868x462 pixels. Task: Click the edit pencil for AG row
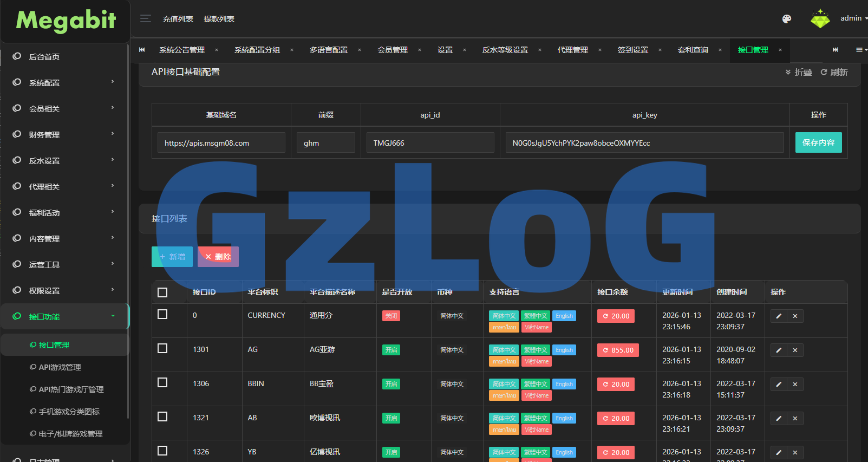(x=779, y=350)
